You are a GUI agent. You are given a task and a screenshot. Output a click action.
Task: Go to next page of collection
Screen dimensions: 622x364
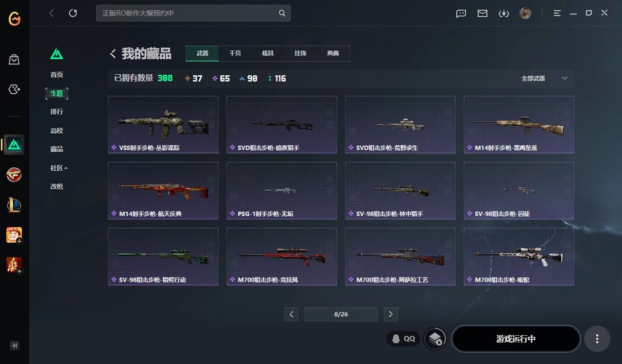(391, 314)
